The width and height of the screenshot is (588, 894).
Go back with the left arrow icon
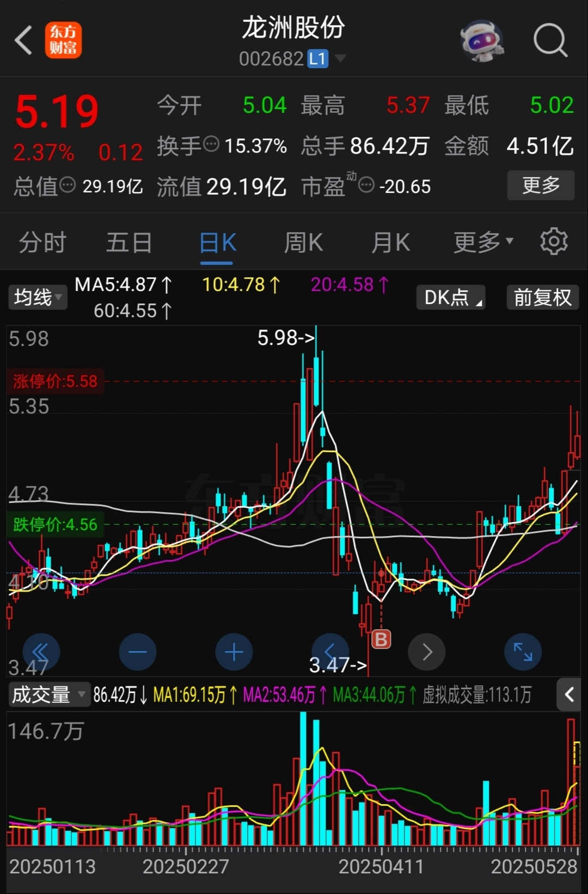[23, 40]
